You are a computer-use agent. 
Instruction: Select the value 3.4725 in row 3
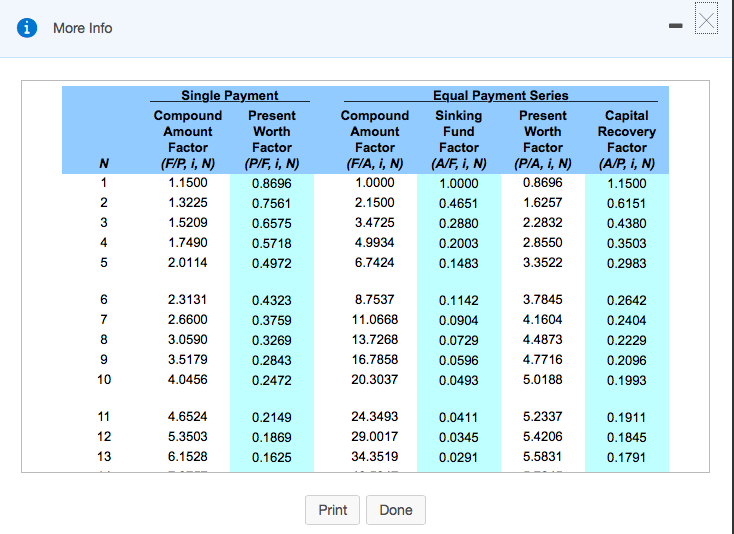(375, 223)
